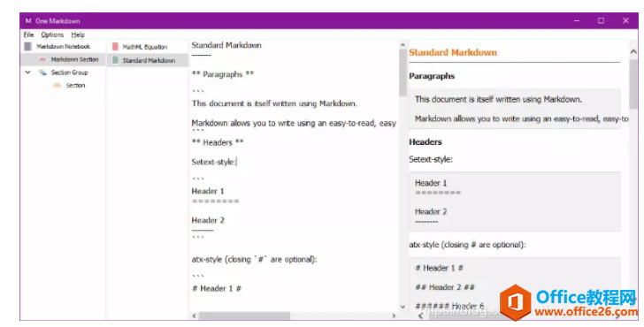Click the '** Headers **' line in editor
Screen dimensions: 644x327
click(218, 142)
